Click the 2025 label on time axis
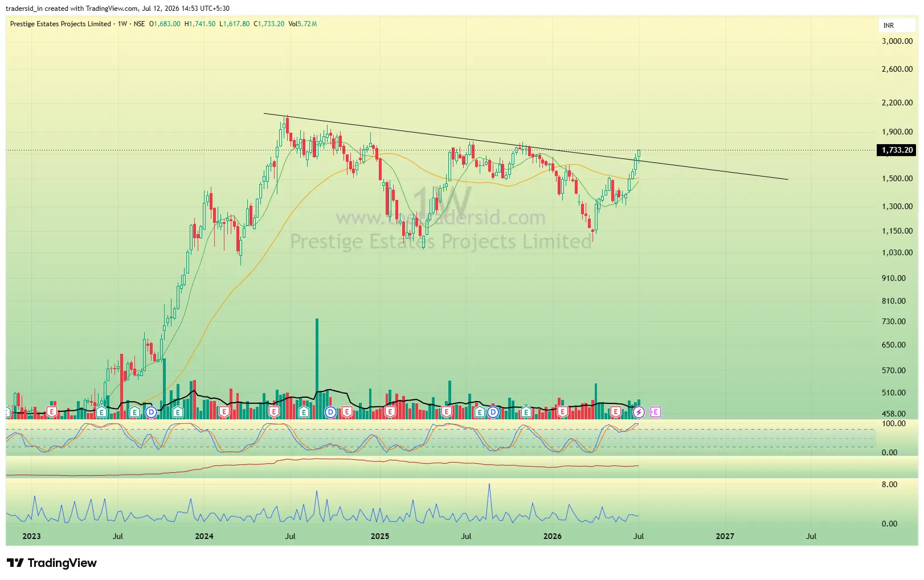The image size is (924, 580). pos(379,536)
